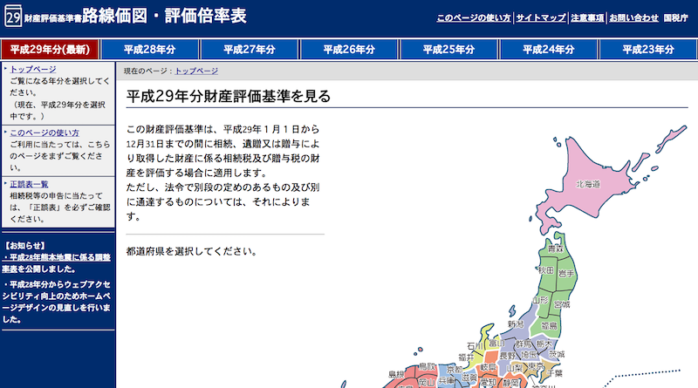The image size is (698, 388).
Task: Click 平成29年分財産評価基準を見る heading
Action: (x=228, y=96)
